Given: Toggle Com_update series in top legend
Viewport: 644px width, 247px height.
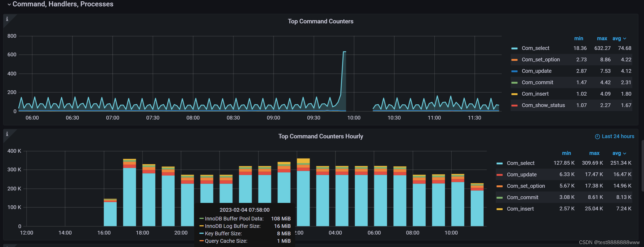Looking at the screenshot, I should click(x=536, y=71).
